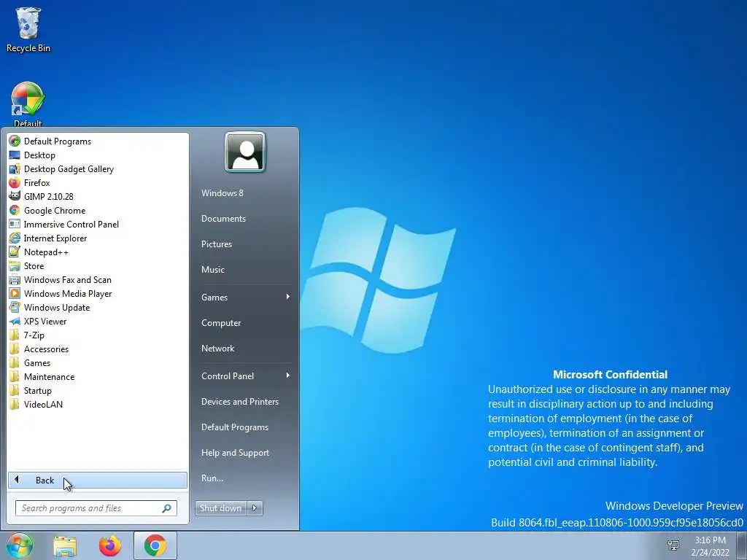Viewport: 747px width, 560px height.
Task: Launch Windows Fax and Scan icon
Action: (15, 279)
